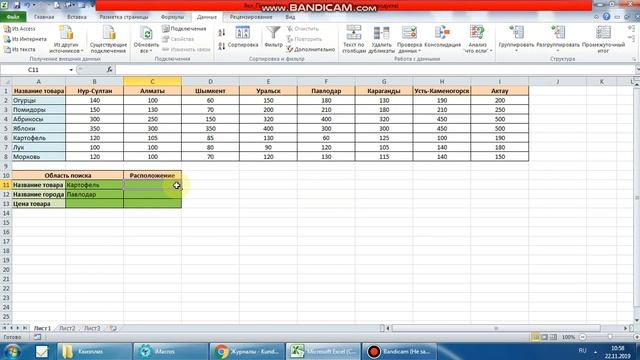Switch to the Review (Рецензирование) tab

pos(251,17)
